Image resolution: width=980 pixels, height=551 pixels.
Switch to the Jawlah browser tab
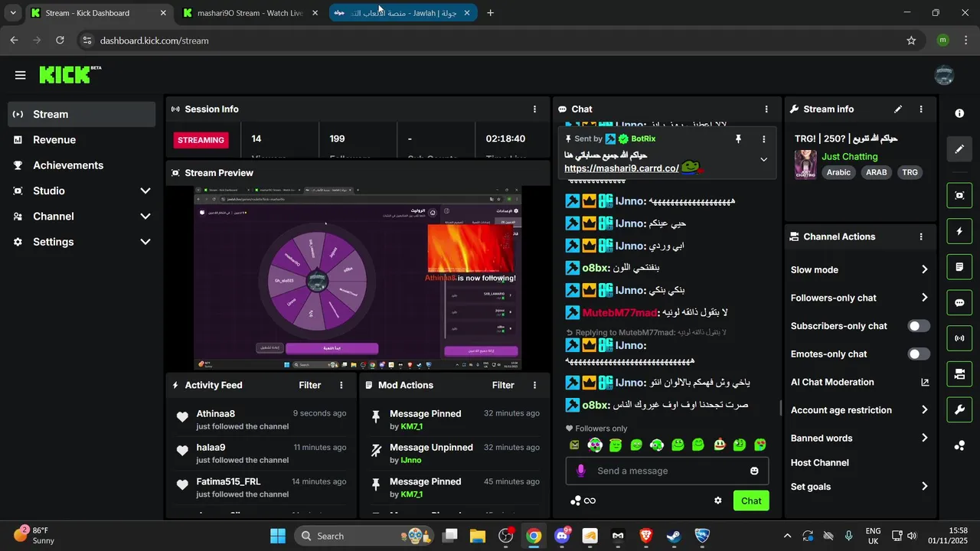(403, 13)
